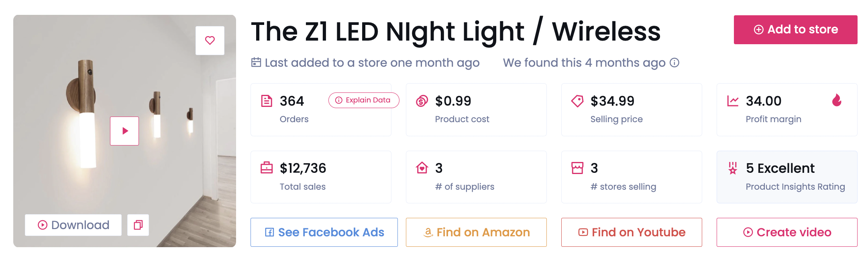
Task: Click the Selling price tag icon
Action: coord(577,101)
